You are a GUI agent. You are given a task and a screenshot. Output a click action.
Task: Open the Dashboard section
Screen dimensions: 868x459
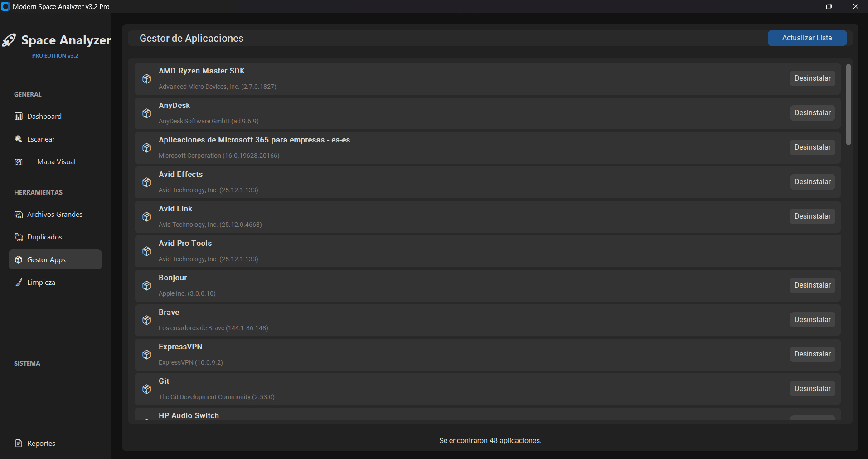pos(44,116)
